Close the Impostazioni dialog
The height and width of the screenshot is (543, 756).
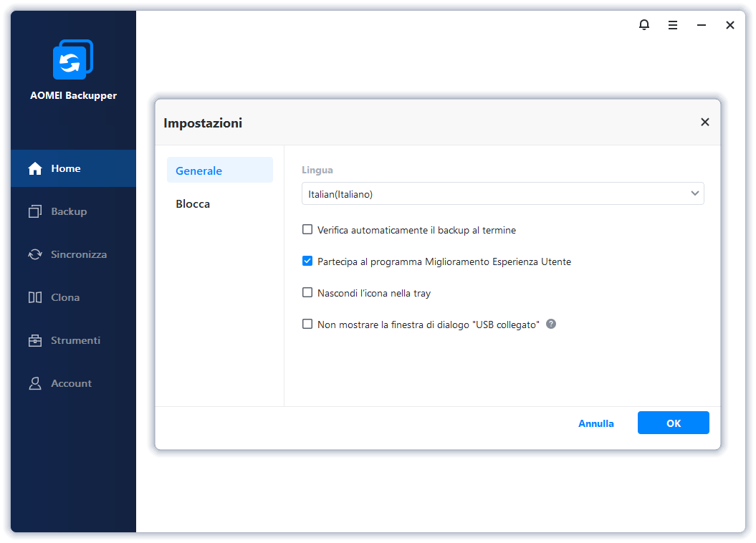704,122
